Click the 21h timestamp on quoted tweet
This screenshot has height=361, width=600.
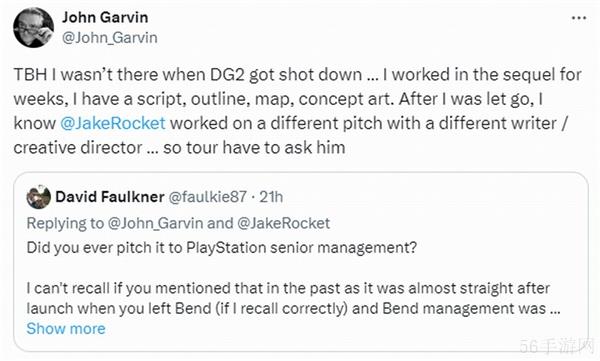(271, 197)
